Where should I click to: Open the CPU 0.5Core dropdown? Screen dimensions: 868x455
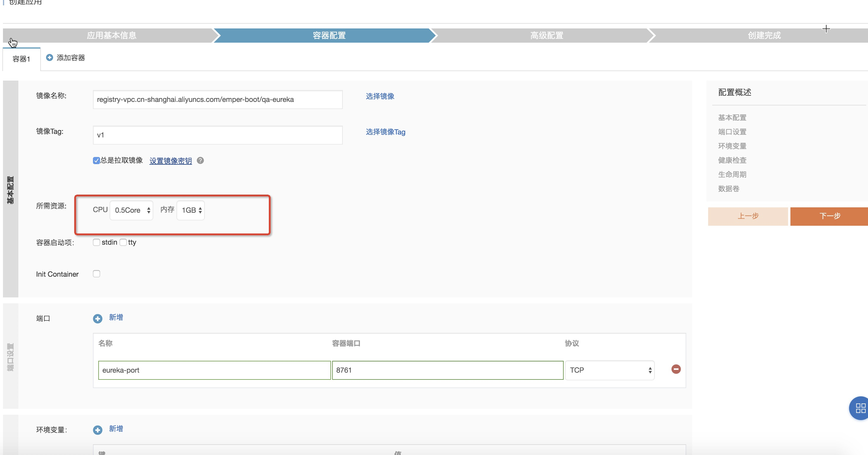(x=131, y=210)
